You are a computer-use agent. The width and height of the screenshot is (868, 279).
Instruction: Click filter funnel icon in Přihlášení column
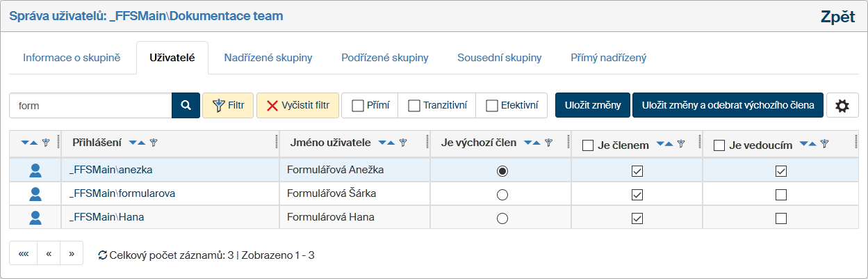click(x=154, y=143)
